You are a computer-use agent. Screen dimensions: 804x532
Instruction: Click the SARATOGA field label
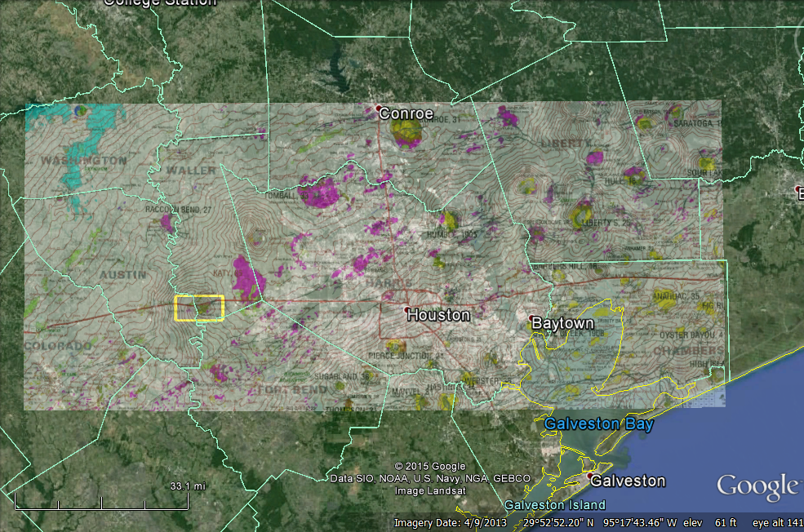697,123
